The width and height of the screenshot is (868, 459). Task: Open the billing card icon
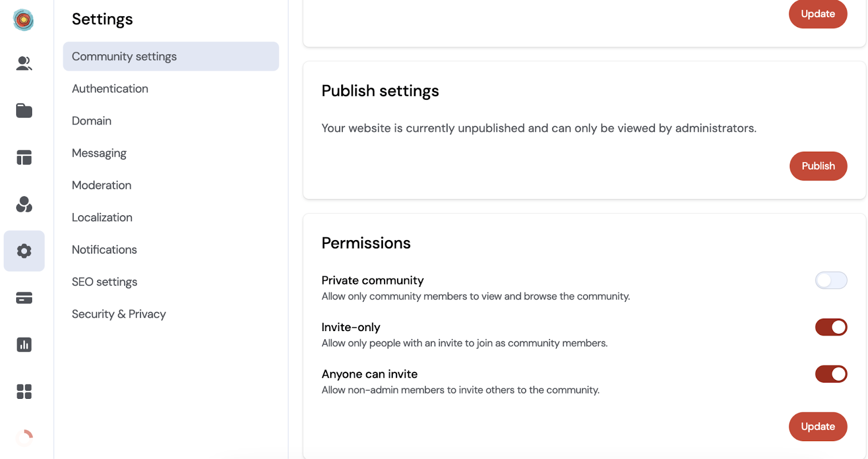pos(24,298)
